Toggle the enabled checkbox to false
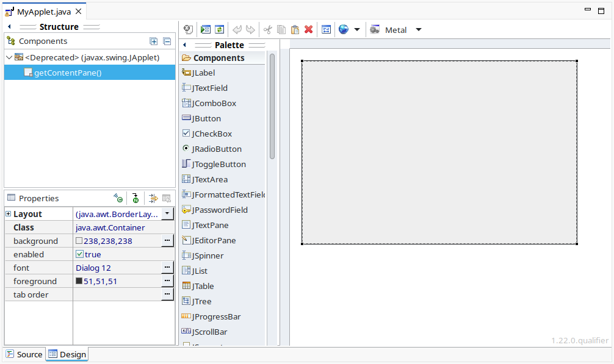 (x=79, y=254)
